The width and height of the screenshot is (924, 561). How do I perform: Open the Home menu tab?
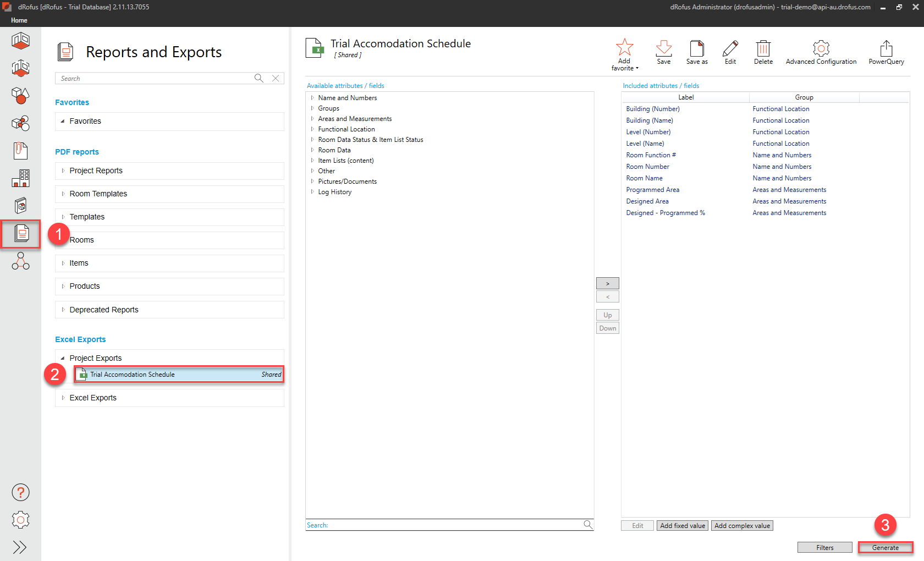point(19,20)
